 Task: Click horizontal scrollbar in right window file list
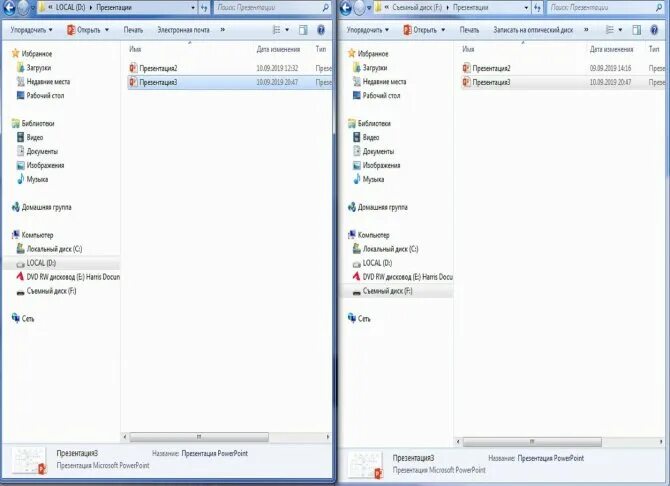(x=532, y=441)
